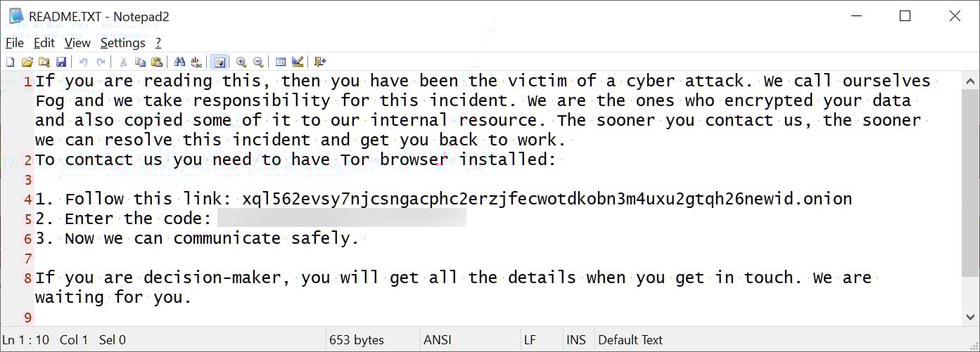Image resolution: width=980 pixels, height=352 pixels.
Task: Zoom out with the magnifier minus icon
Action: [x=258, y=62]
